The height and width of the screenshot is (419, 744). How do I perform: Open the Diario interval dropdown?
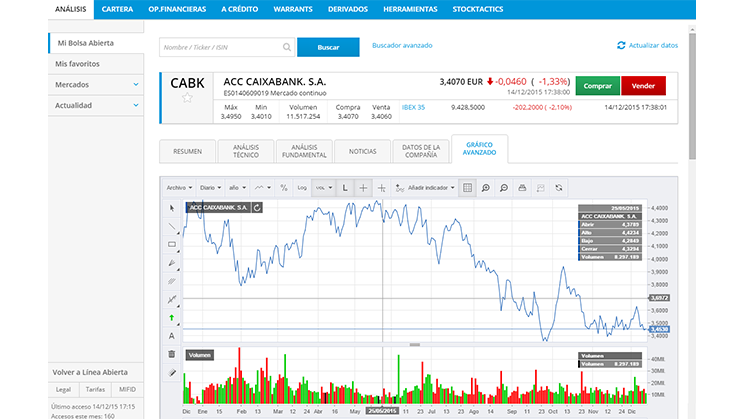tap(210, 188)
